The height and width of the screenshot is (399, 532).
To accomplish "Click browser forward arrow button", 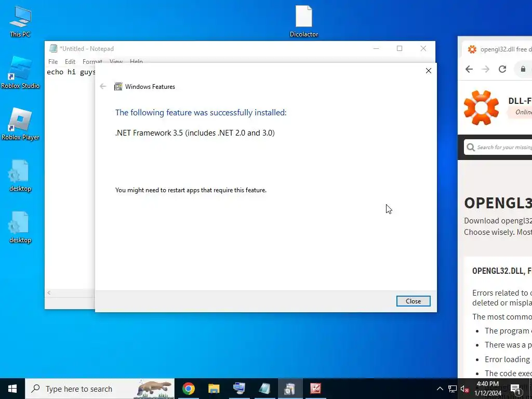I will pos(486,69).
